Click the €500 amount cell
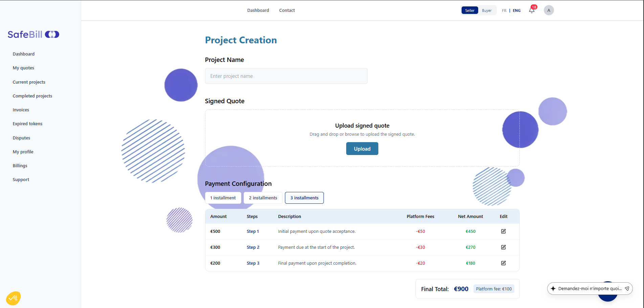 pos(215,231)
